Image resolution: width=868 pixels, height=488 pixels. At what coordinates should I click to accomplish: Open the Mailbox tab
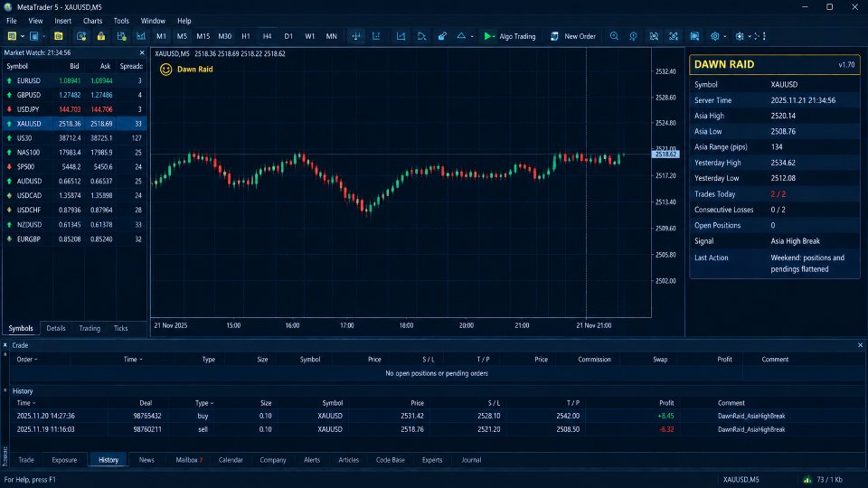pos(189,460)
